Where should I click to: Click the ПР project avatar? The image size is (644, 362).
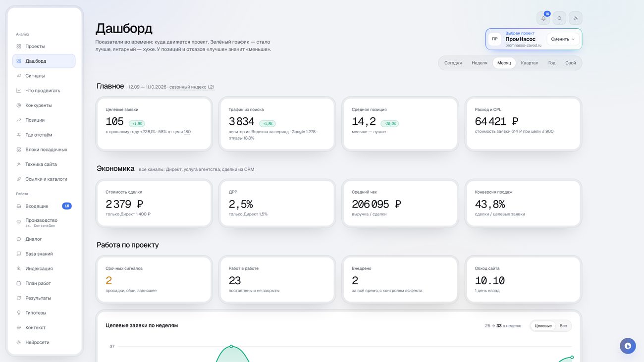[x=494, y=39]
